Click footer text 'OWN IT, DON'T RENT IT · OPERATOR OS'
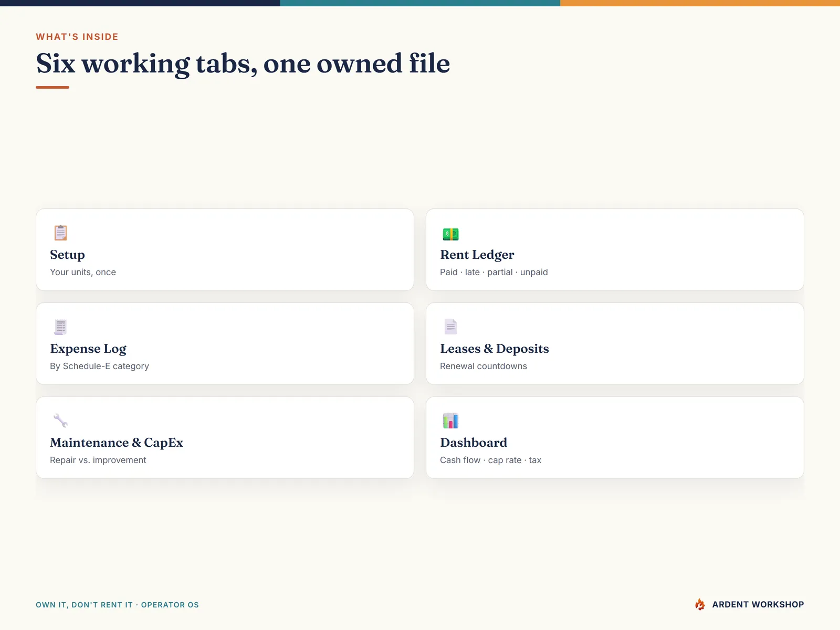The height and width of the screenshot is (630, 840). (117, 605)
